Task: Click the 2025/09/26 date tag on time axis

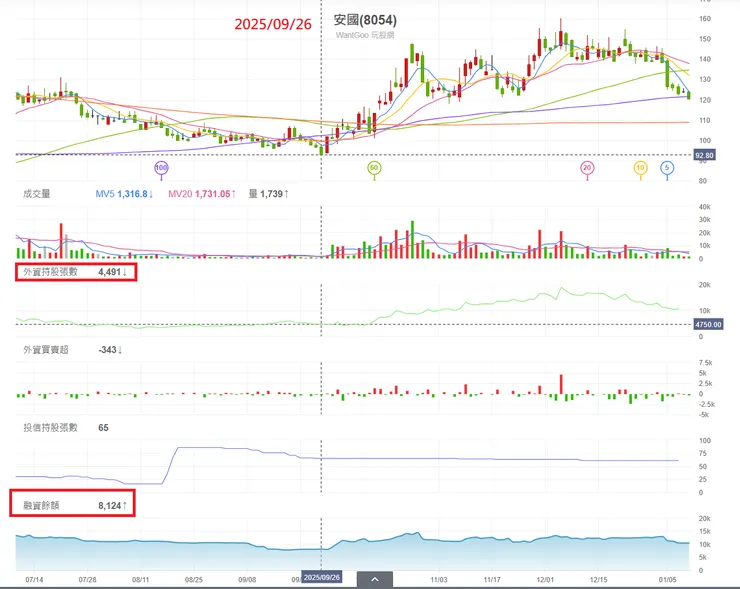Action: click(321, 578)
